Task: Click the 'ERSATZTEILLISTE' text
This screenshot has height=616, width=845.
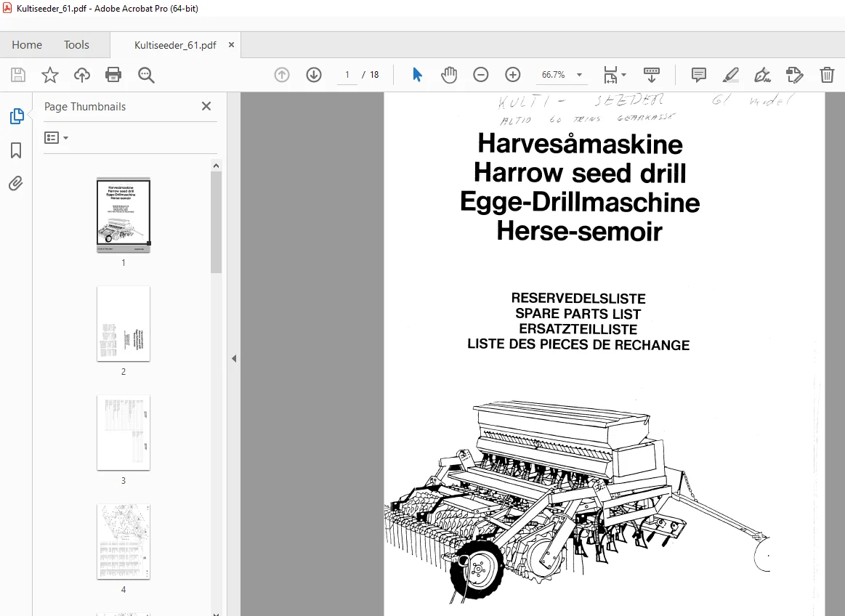Action: tap(578, 329)
